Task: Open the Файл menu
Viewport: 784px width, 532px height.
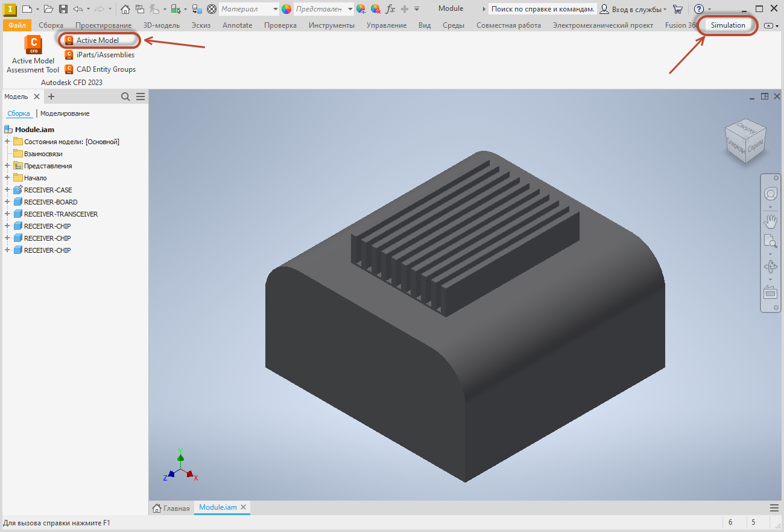Action: [17, 25]
